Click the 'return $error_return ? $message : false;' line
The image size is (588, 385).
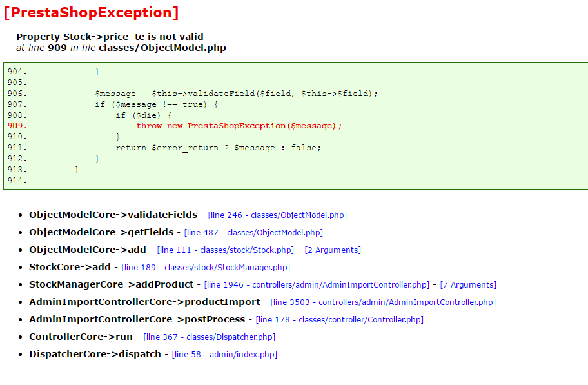(219, 148)
